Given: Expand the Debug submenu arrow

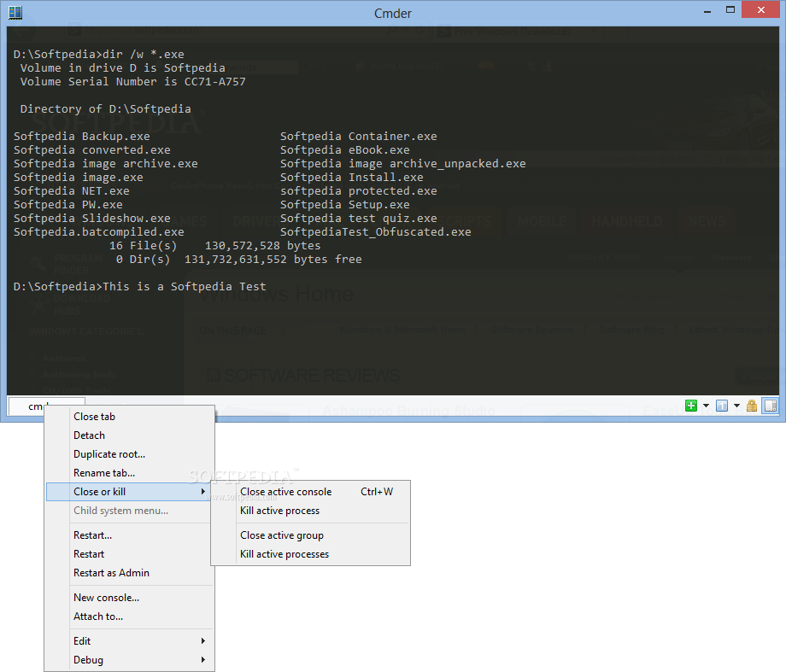Looking at the screenshot, I should (203, 660).
